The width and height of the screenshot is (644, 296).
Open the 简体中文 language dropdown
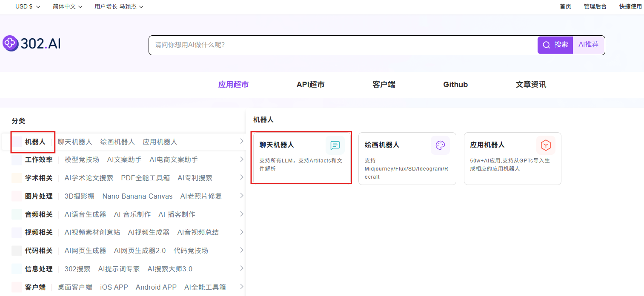[x=67, y=6]
